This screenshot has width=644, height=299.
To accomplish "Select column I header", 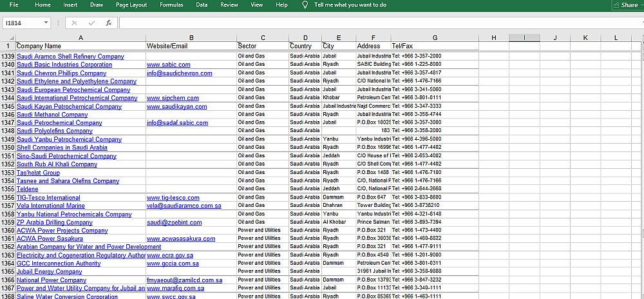I will (524, 38).
